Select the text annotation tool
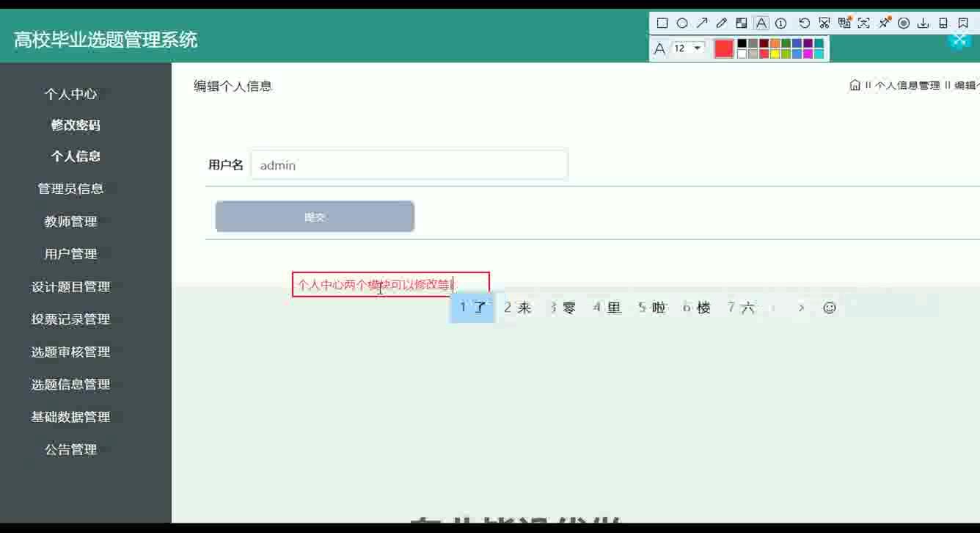Image resolution: width=980 pixels, height=533 pixels. pos(761,23)
